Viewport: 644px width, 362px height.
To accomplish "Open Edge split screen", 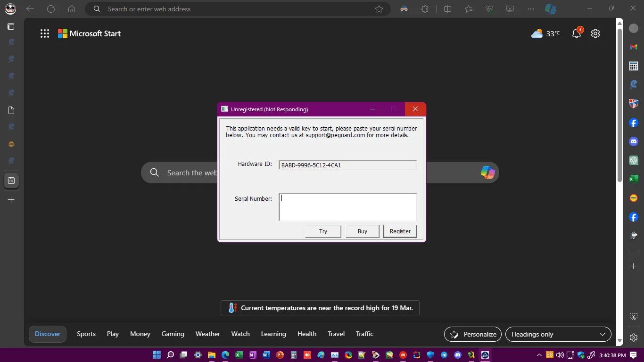I will [447, 9].
